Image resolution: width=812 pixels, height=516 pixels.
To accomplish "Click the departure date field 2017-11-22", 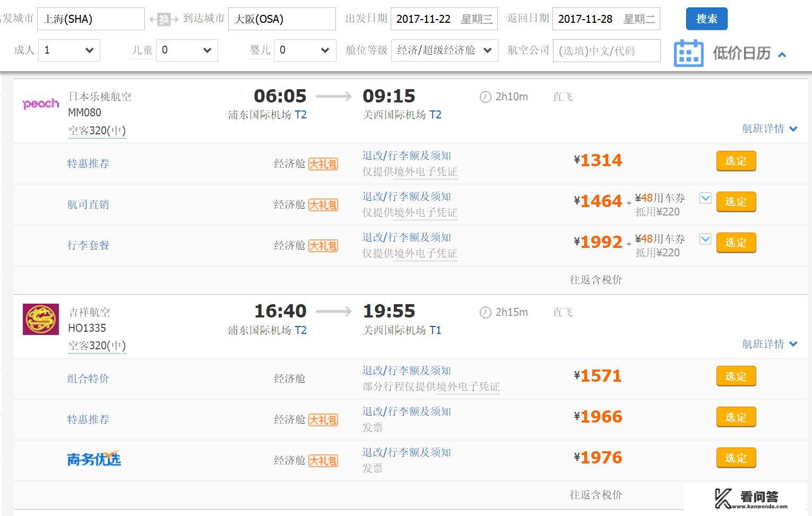I will coord(444,19).
